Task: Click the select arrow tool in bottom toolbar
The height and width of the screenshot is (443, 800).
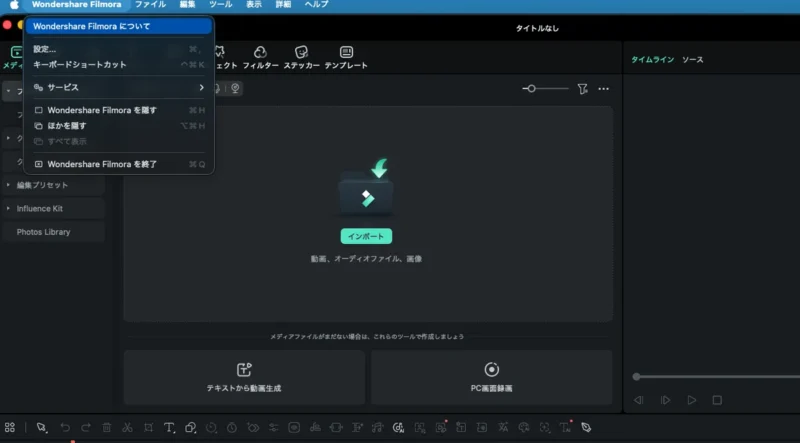Action: click(41, 428)
